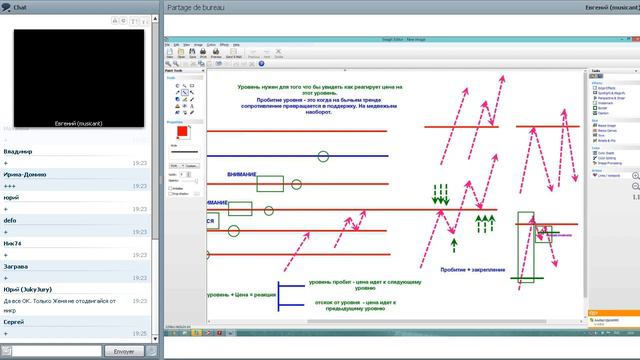Click the chat scrollbar down arrow
Screen dimensions: 640x360
point(155,339)
